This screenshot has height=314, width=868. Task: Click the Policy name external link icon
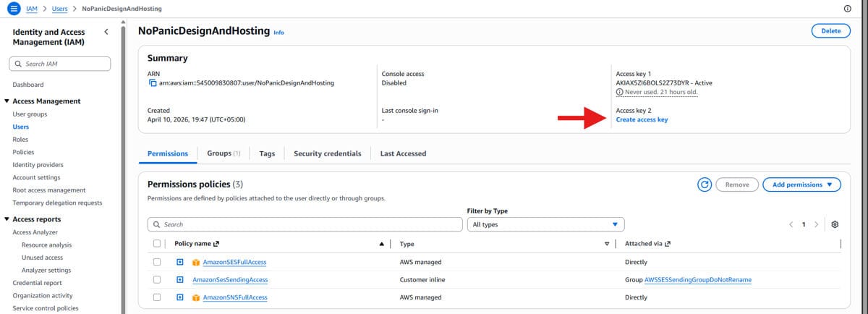pos(216,244)
